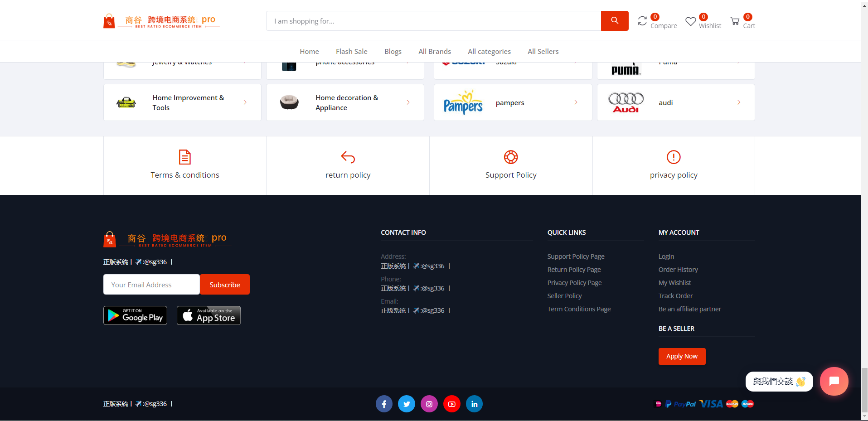Click the Apply Now seller button
Viewport: 868px width, 421px height.
[682, 356]
